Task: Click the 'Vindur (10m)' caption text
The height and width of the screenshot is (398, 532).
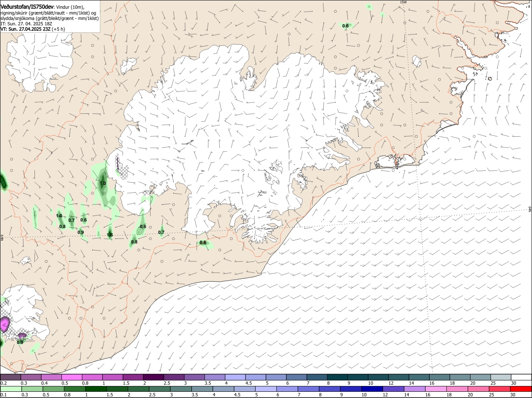Action: coord(70,7)
